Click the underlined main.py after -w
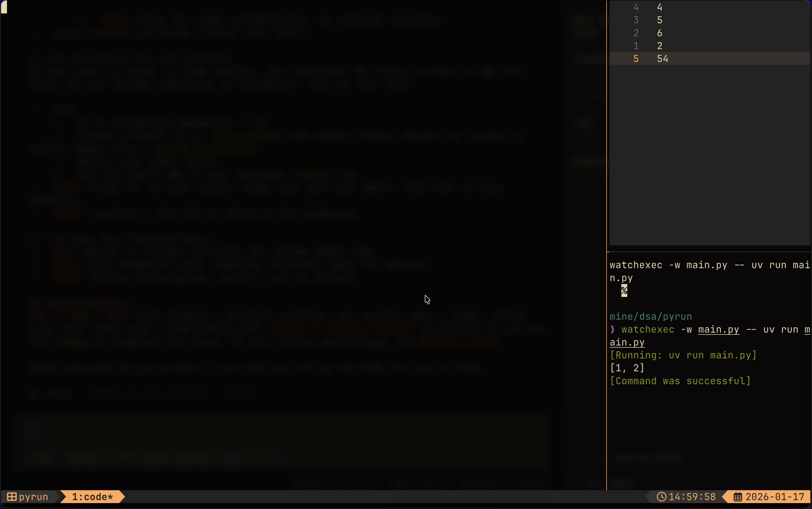 coord(718,329)
